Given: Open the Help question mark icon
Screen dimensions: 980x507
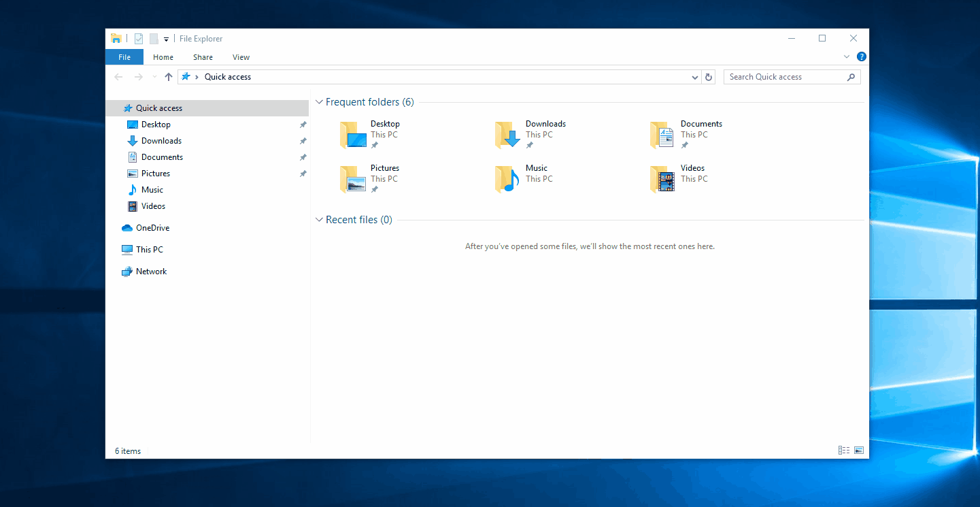Looking at the screenshot, I should point(861,57).
